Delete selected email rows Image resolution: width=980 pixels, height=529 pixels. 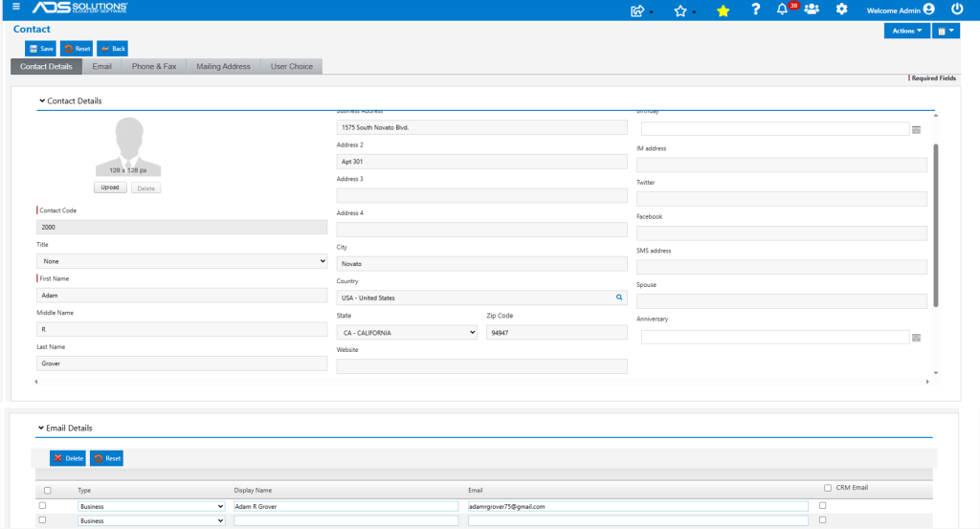pyautogui.click(x=68, y=458)
